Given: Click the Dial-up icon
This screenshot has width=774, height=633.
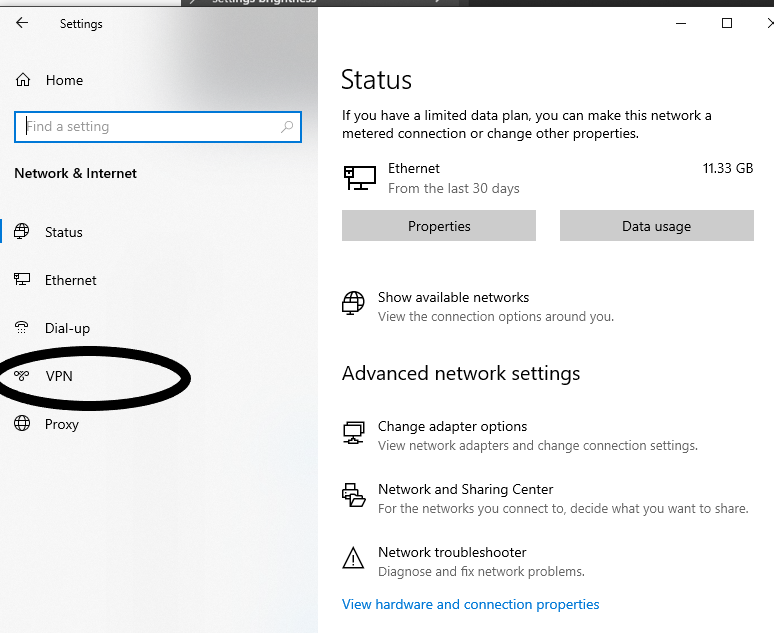Looking at the screenshot, I should [23, 328].
